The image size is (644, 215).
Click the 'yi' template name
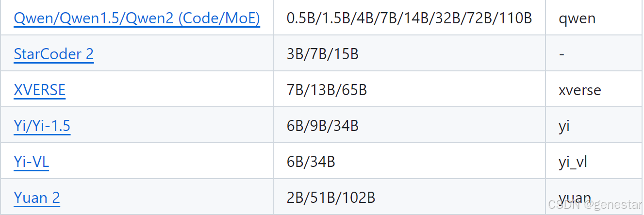coord(564,127)
